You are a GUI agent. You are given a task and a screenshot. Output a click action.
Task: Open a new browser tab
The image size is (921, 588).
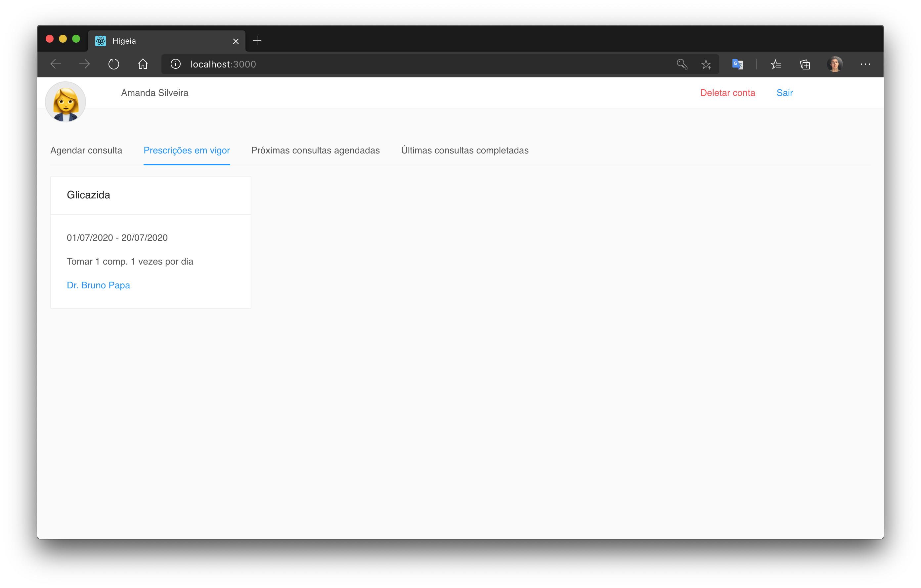[x=257, y=41]
